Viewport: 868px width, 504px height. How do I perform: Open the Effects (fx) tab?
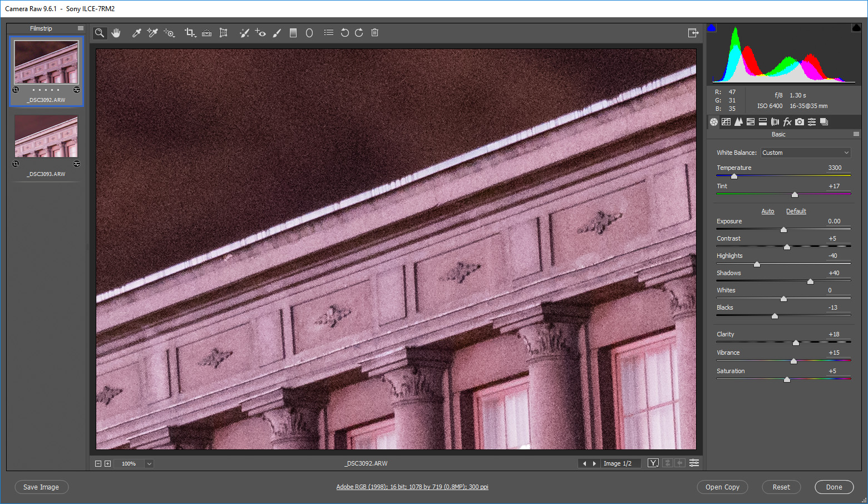pyautogui.click(x=787, y=122)
